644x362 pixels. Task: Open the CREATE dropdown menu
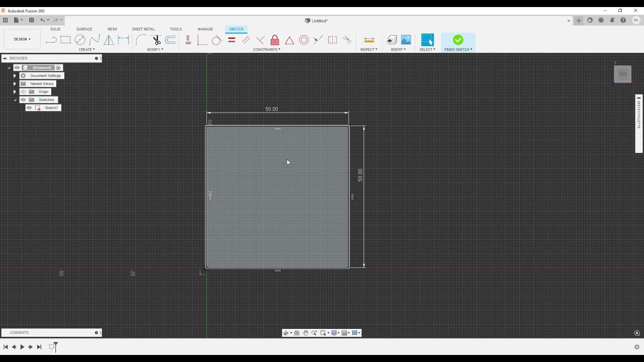click(x=87, y=49)
